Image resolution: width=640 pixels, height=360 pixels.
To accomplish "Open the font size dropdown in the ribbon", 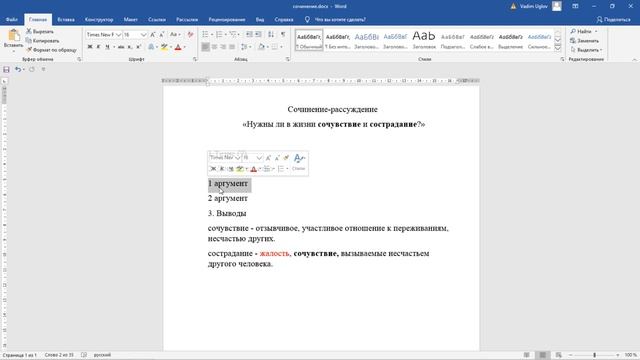I will [143, 35].
